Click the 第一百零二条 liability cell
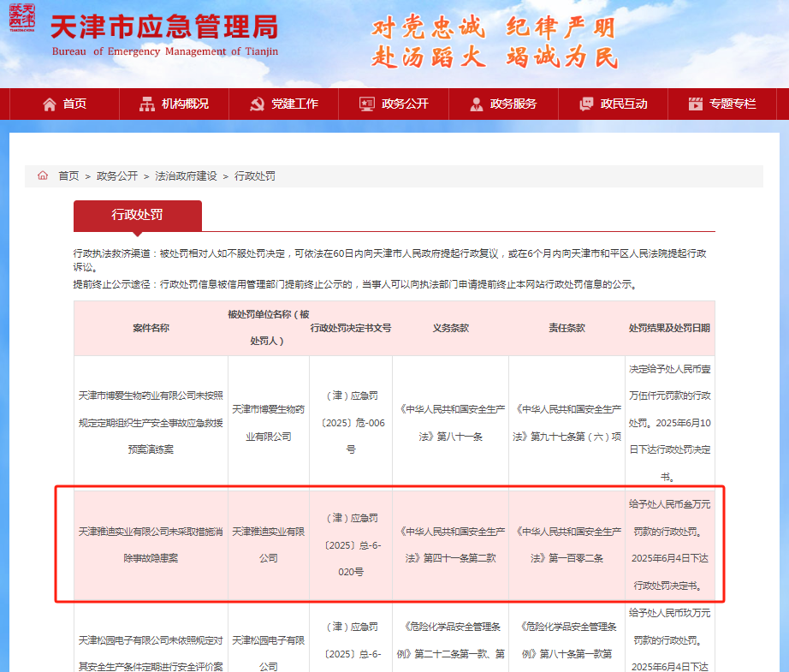Image resolution: width=789 pixels, height=672 pixels. tap(567, 544)
